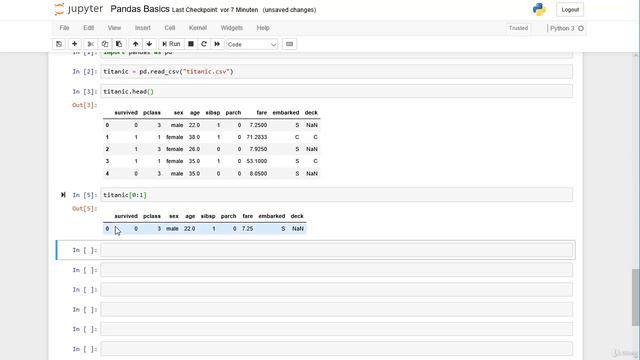Click the fare value 53.1000

pos(257,161)
